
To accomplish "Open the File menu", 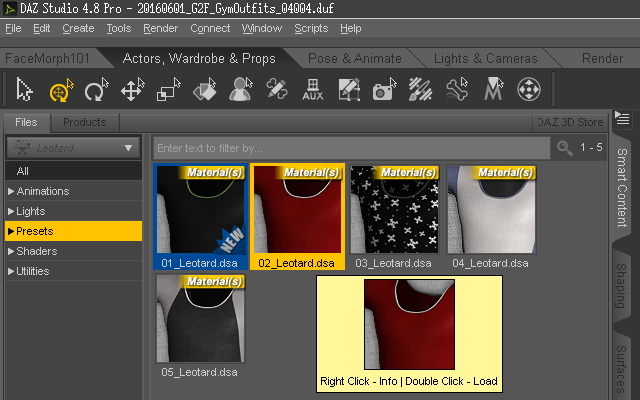I will [x=13, y=29].
